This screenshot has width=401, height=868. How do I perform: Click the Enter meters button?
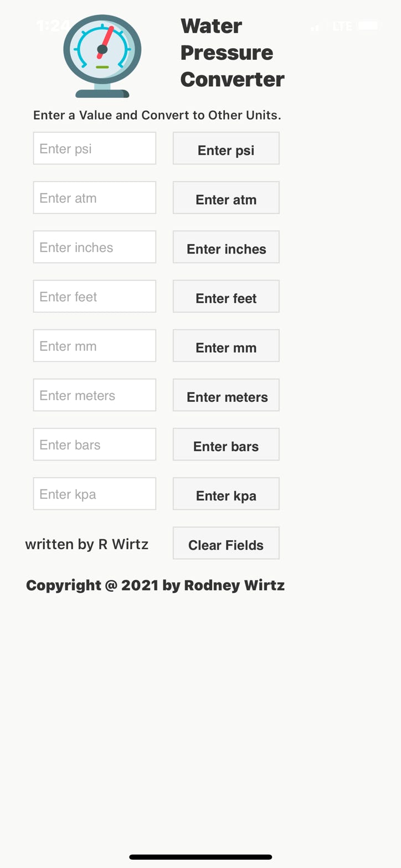click(226, 395)
